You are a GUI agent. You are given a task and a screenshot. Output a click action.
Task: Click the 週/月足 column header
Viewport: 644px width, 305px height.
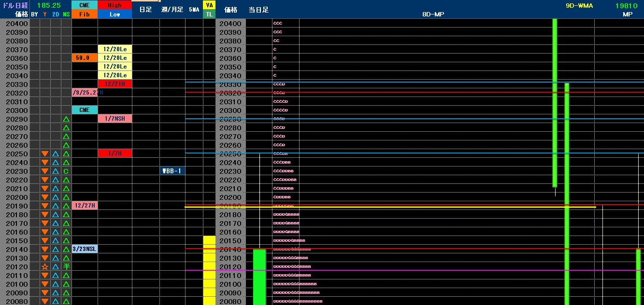172,10
